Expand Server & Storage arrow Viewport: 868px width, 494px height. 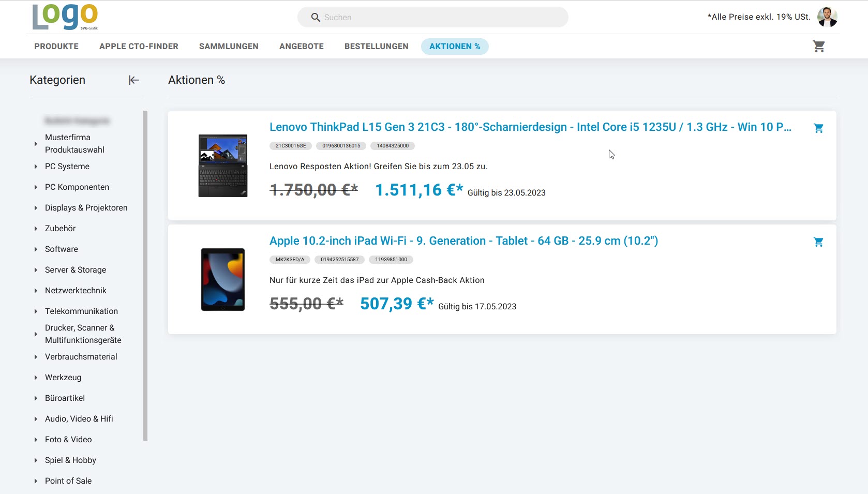(x=36, y=270)
